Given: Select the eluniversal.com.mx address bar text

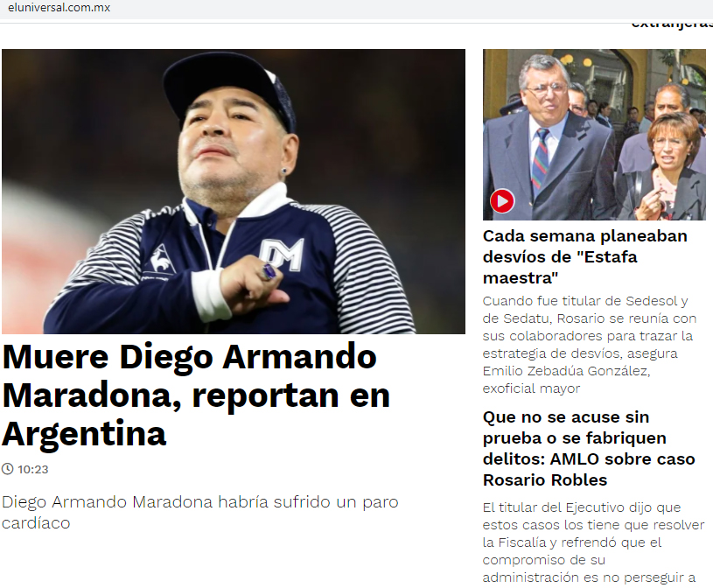Looking at the screenshot, I should pyautogui.click(x=59, y=8).
